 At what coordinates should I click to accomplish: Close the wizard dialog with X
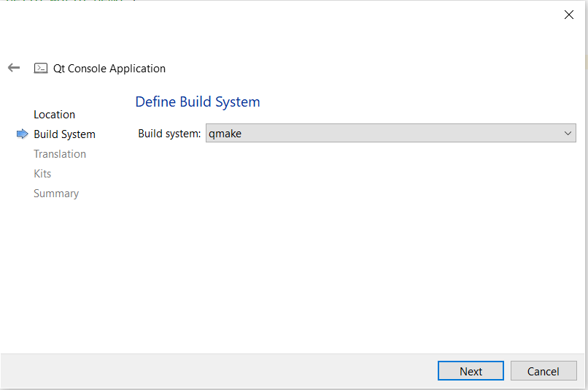[x=569, y=15]
